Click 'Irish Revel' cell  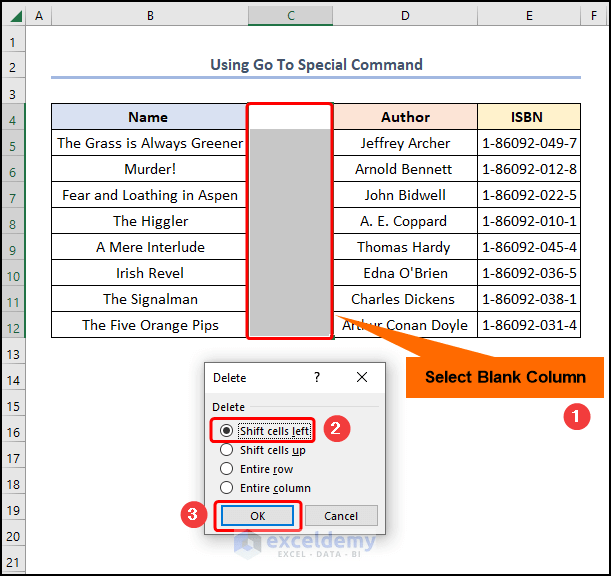(148, 273)
